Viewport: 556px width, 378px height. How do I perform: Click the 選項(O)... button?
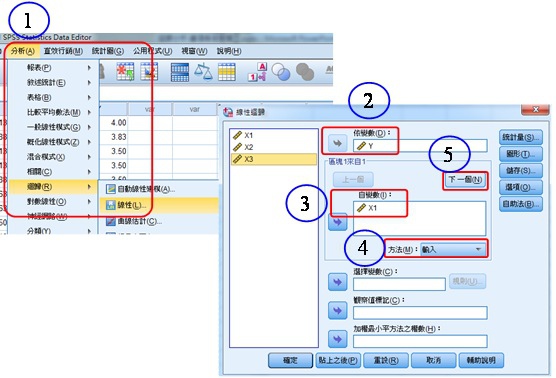(521, 187)
